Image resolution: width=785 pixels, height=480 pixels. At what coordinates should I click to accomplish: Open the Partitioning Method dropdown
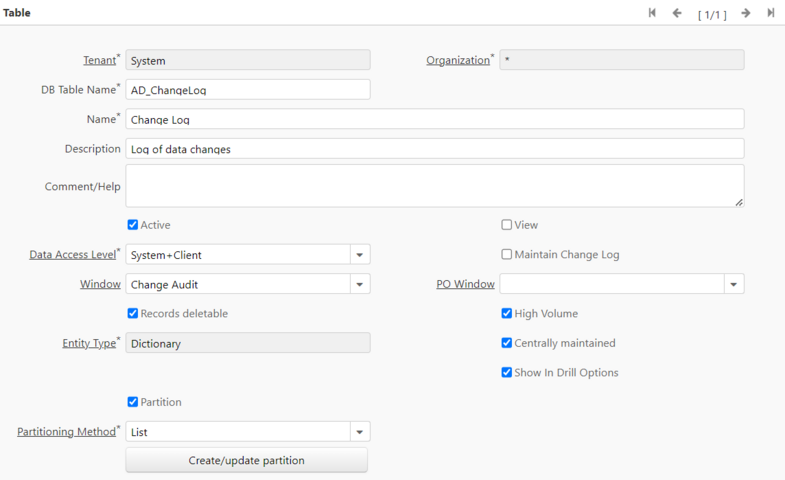point(360,432)
